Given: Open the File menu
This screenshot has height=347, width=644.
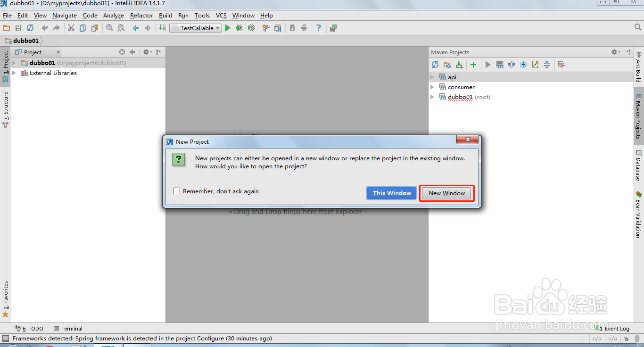Looking at the screenshot, I should (7, 16).
